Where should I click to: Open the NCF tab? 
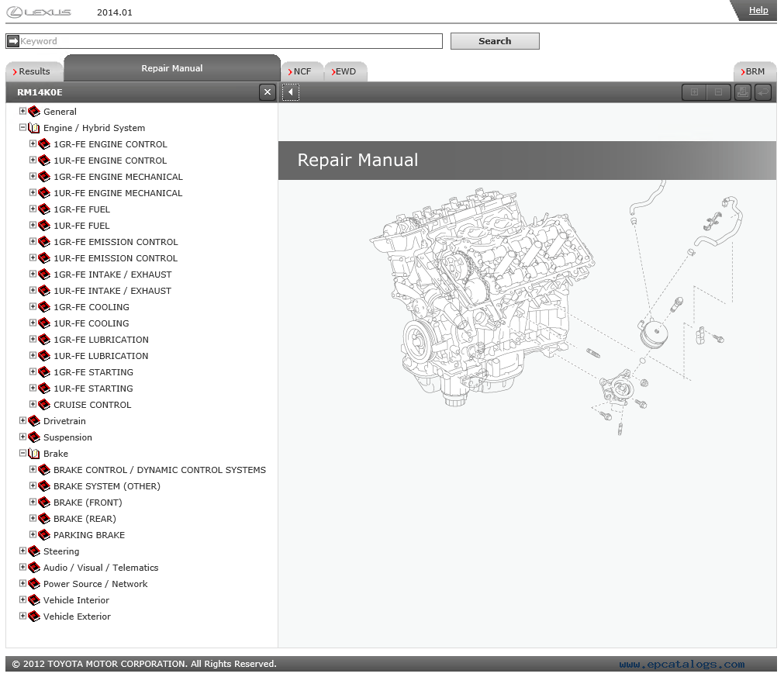click(302, 71)
